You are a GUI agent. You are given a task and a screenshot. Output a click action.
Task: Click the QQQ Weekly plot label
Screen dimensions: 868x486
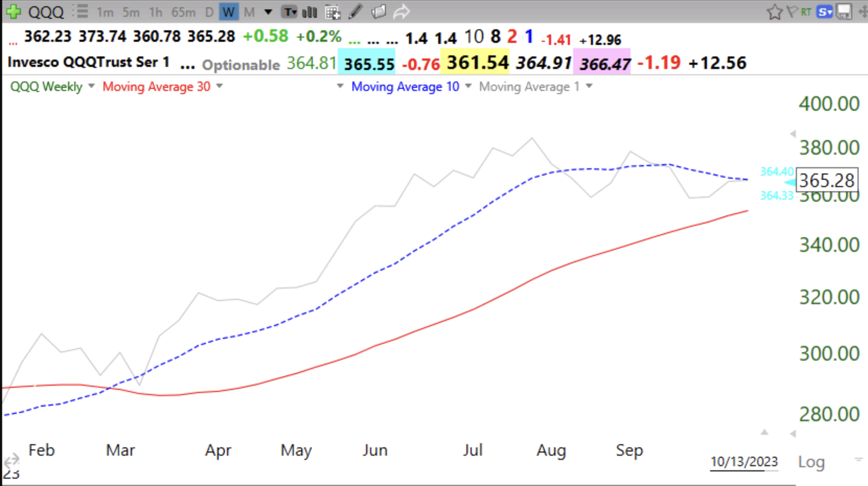(x=47, y=86)
